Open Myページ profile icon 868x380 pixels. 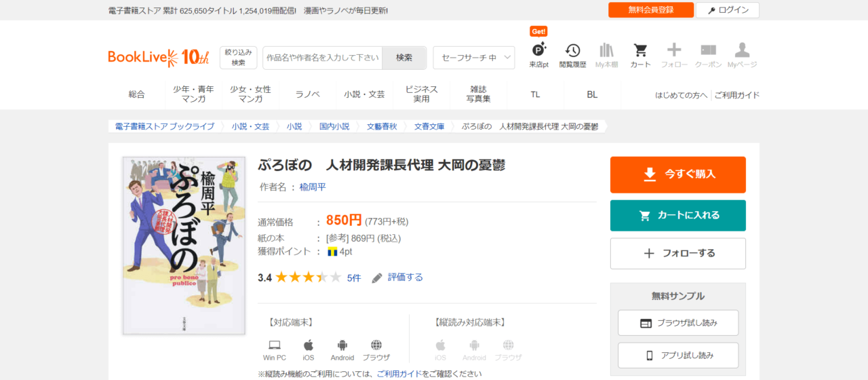(742, 54)
